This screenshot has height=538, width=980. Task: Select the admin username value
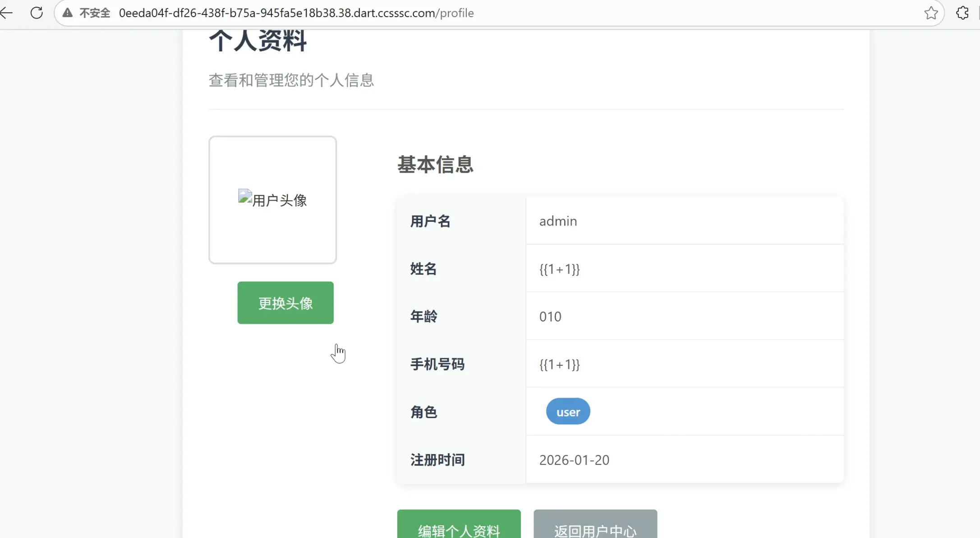(x=558, y=221)
